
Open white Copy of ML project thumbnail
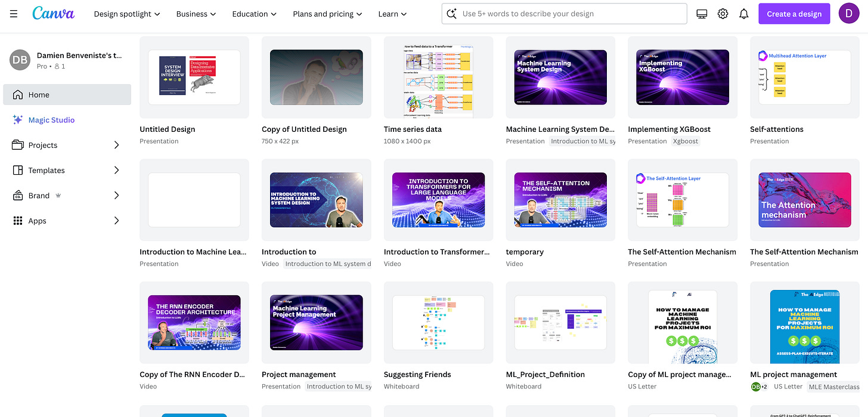[x=682, y=323]
